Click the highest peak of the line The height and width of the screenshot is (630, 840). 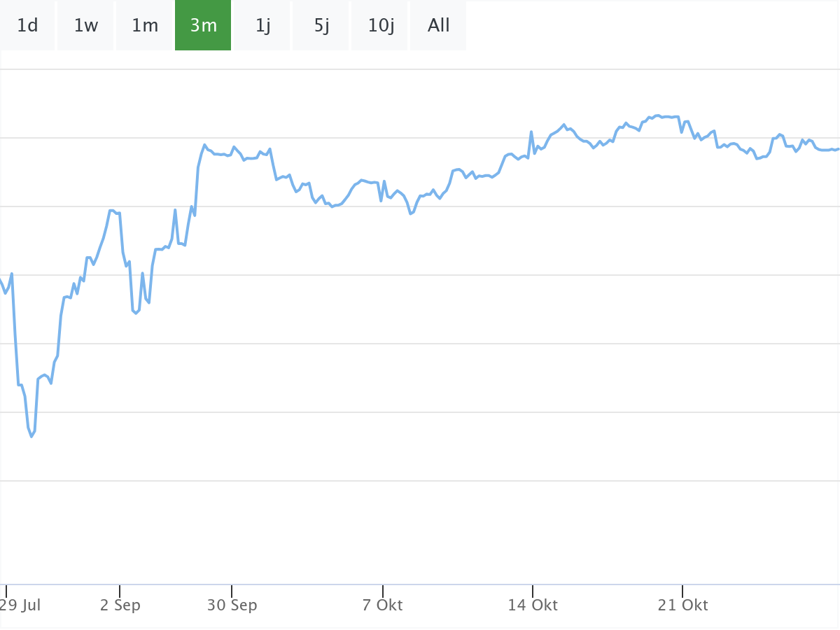[x=658, y=115]
